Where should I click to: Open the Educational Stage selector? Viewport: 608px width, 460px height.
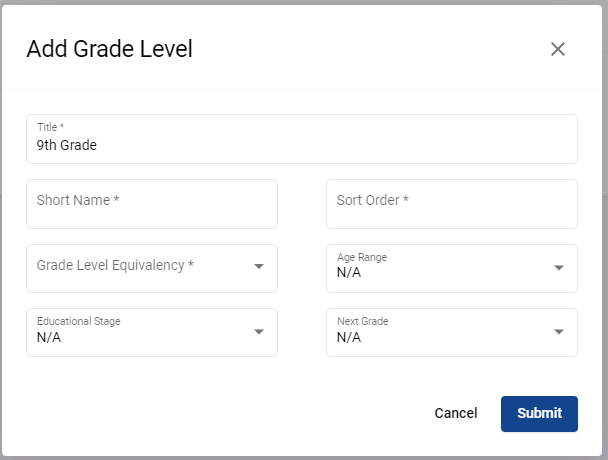pos(152,332)
